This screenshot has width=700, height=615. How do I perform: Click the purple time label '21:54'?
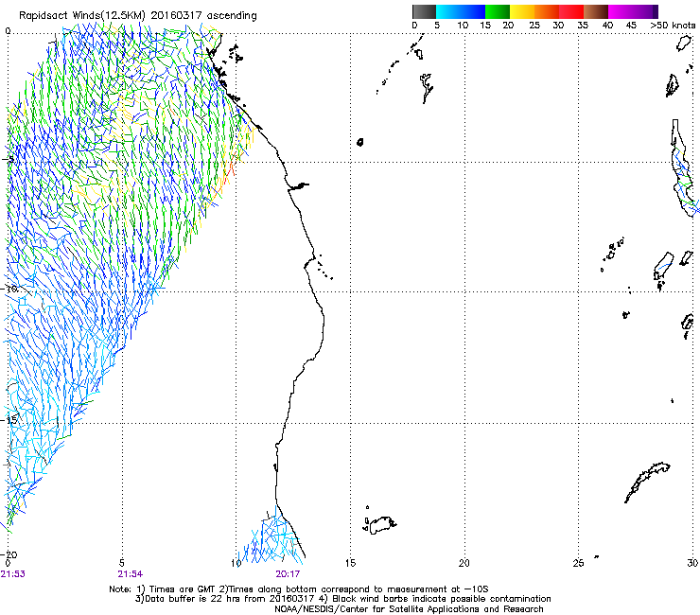130,574
